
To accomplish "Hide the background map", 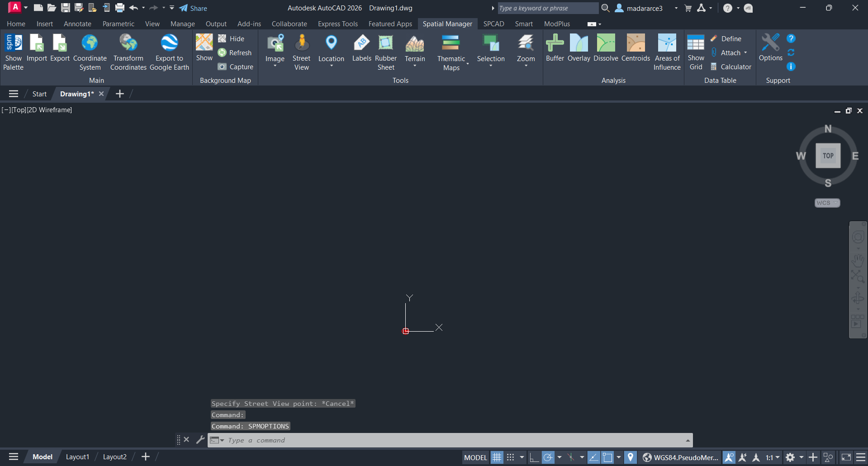I will click(x=231, y=38).
